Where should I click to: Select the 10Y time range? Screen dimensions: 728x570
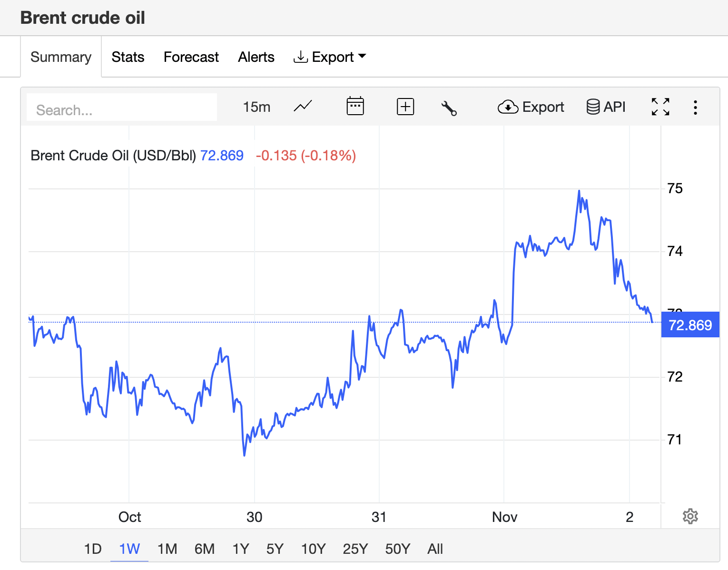point(314,549)
